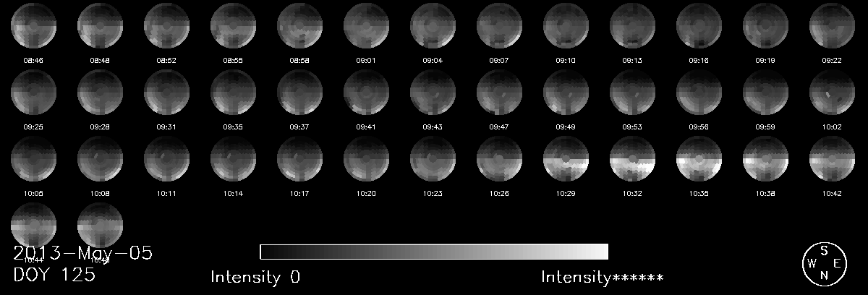Click the 10:42 time label
The image size is (868, 295).
point(833,194)
